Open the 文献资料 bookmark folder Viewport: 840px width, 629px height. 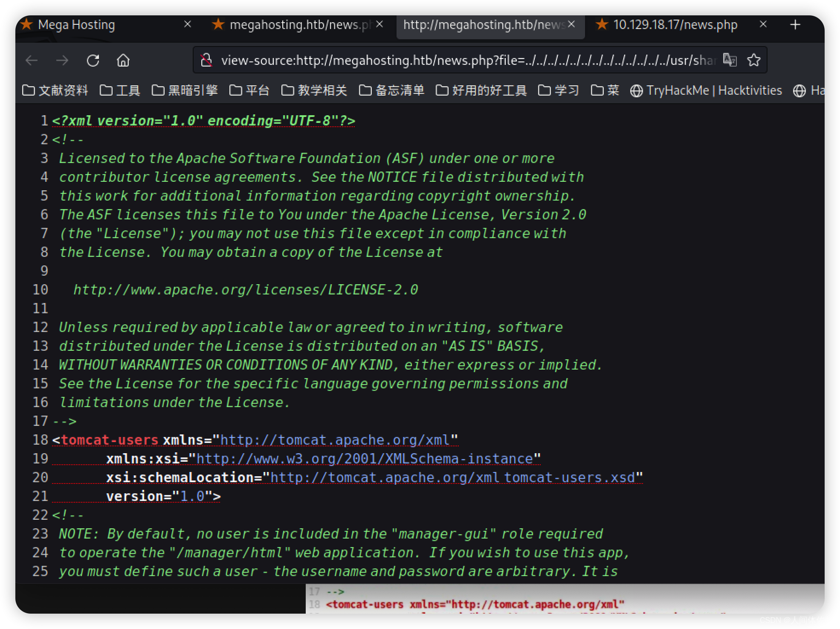pos(55,90)
